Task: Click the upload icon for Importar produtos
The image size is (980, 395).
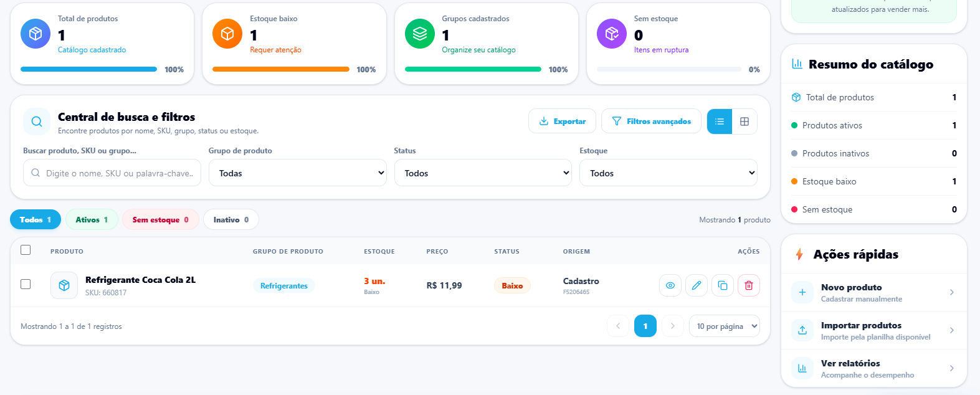Action: coord(802,330)
